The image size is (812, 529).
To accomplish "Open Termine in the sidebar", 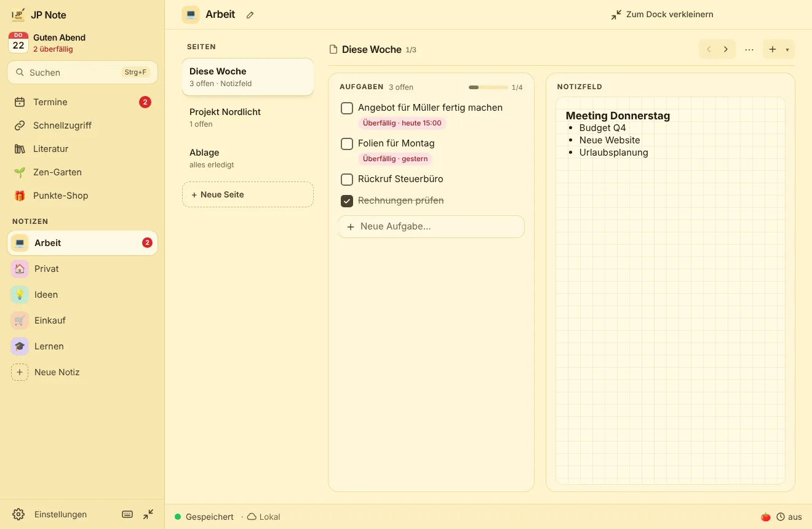I will 82,102.
